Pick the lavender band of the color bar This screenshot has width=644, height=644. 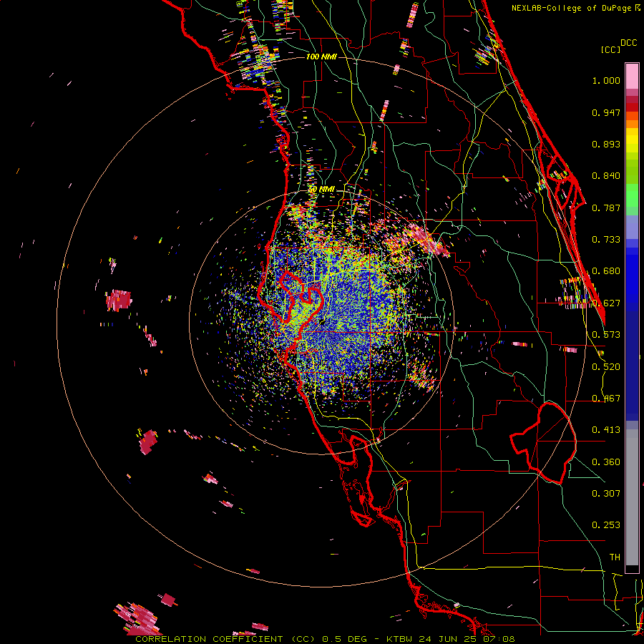632,228
